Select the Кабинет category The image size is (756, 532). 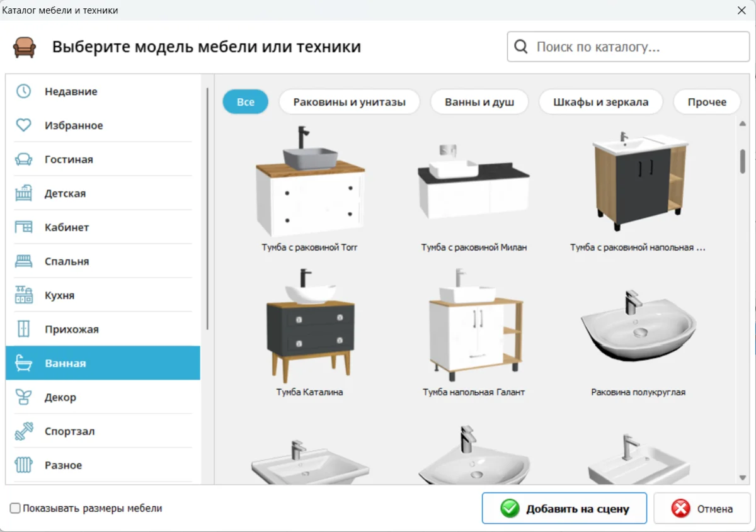click(x=103, y=227)
